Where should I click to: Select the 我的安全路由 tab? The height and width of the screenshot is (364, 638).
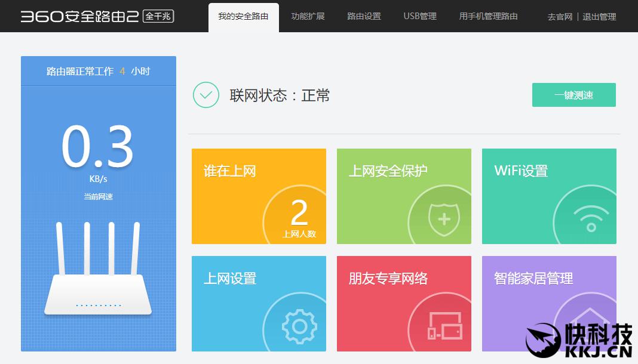pos(243,17)
